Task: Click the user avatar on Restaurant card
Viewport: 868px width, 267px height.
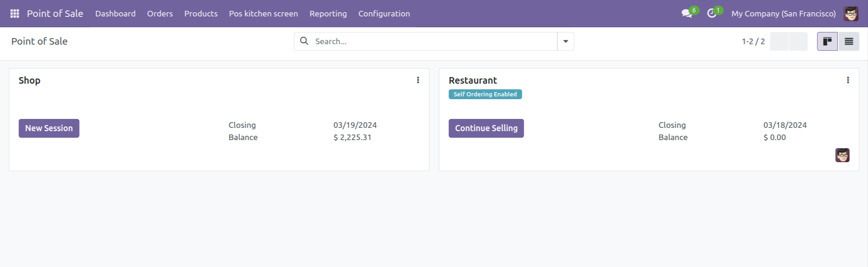Action: (842, 155)
